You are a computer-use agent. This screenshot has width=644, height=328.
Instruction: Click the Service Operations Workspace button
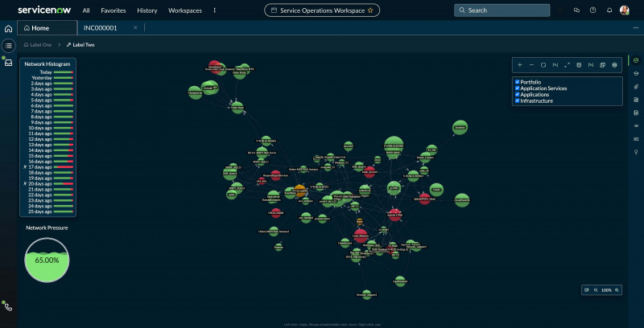click(322, 10)
